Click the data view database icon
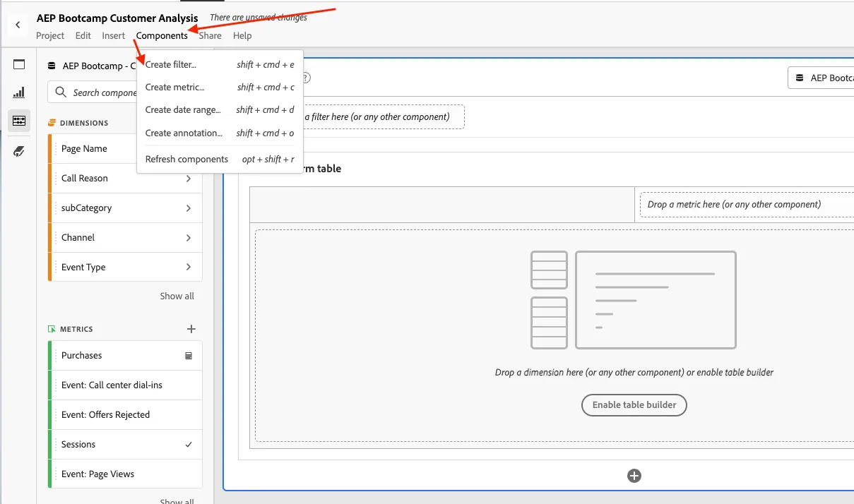854x504 pixels. [52, 66]
